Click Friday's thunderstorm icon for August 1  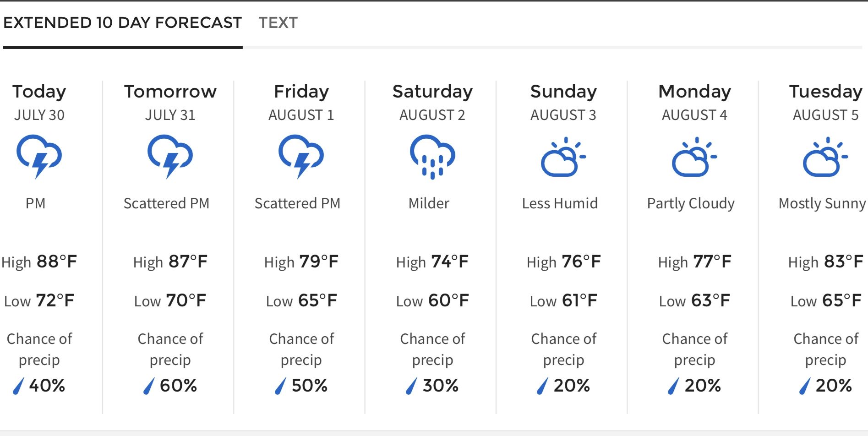(x=301, y=156)
